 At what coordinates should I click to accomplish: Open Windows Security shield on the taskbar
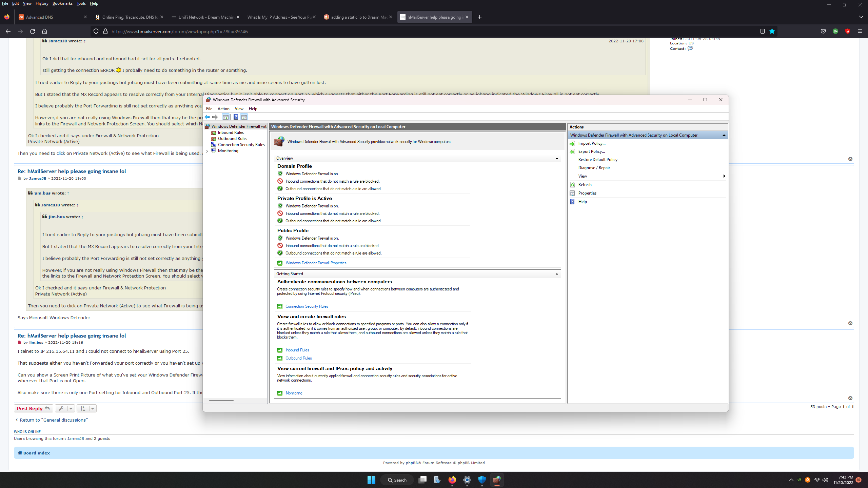(x=482, y=480)
